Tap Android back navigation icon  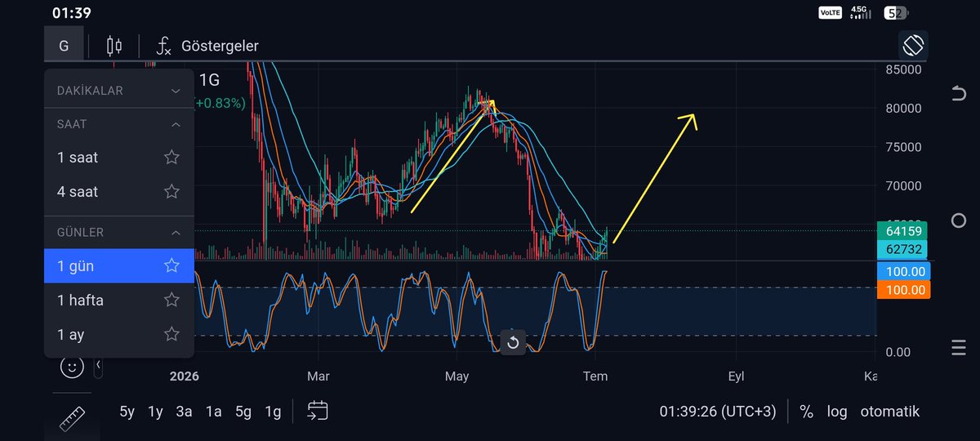tap(959, 94)
